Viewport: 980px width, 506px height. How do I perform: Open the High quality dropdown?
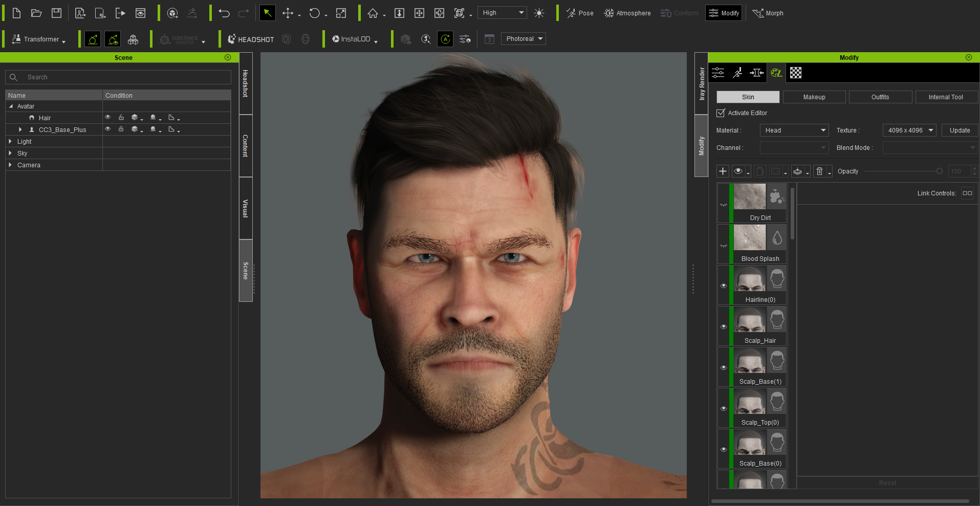tap(503, 13)
